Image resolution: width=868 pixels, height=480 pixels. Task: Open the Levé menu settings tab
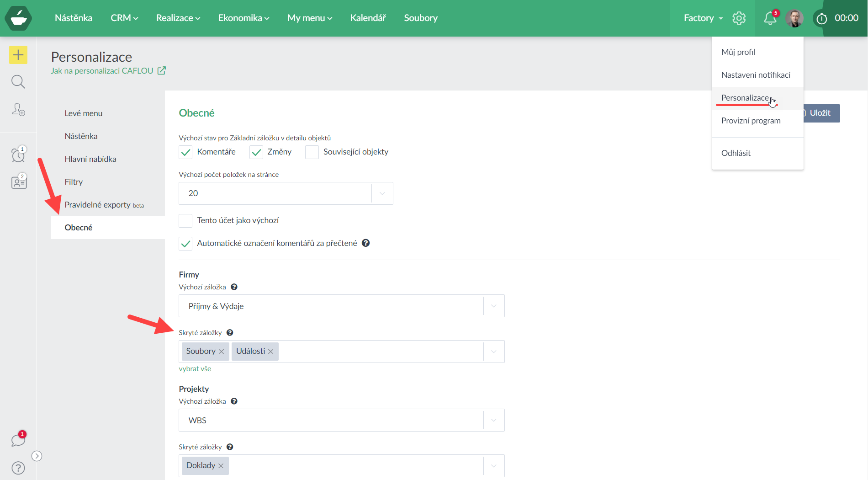(84, 113)
